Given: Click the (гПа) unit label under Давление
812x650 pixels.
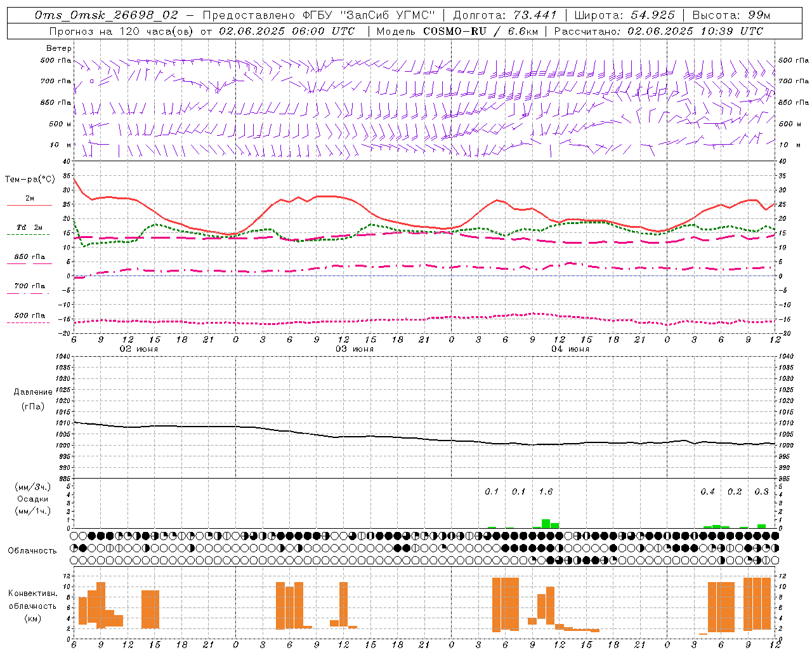Looking at the screenshot, I should click(x=33, y=407).
